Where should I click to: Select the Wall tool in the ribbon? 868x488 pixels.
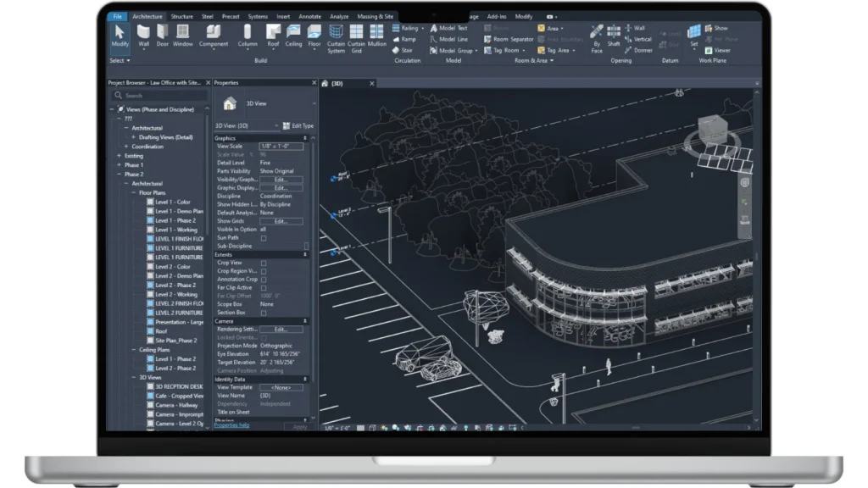(x=144, y=35)
